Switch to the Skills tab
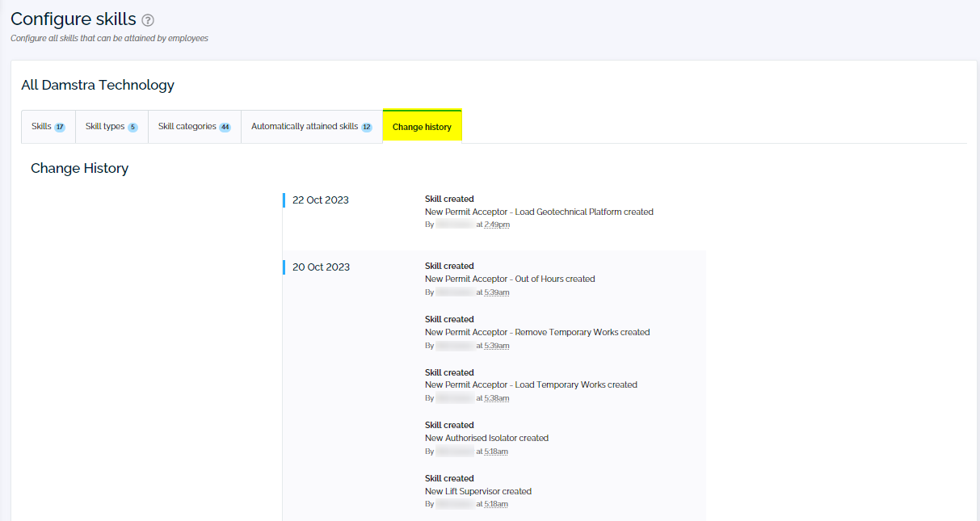 42,126
